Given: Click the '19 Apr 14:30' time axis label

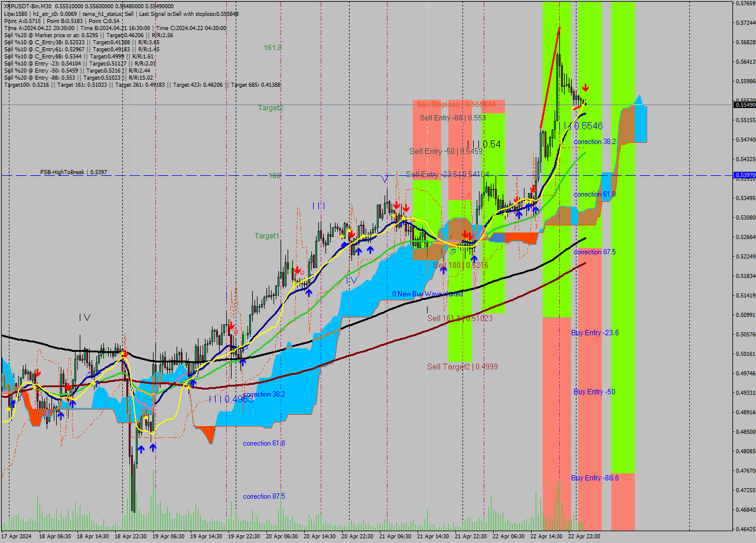Looking at the screenshot, I should (x=206, y=537).
